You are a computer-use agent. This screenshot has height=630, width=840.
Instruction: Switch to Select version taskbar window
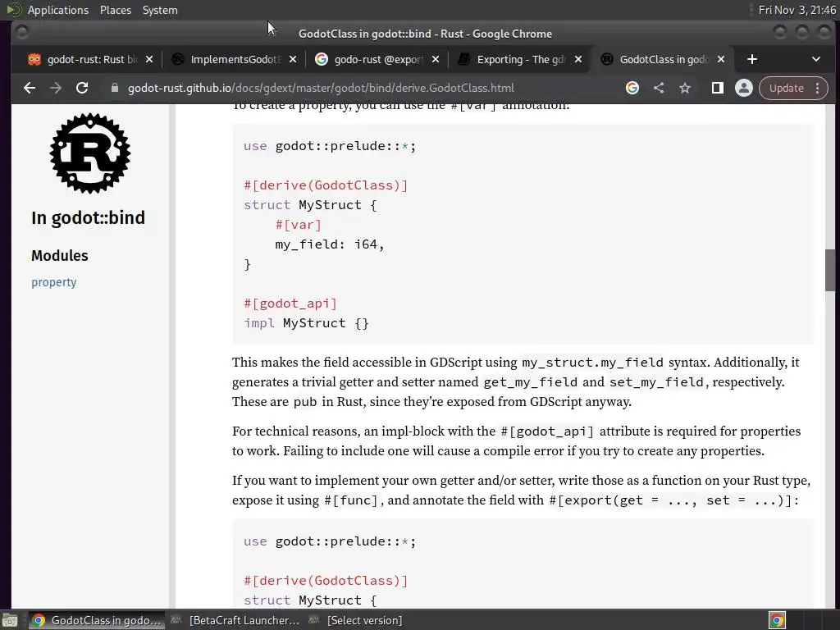click(x=356, y=620)
